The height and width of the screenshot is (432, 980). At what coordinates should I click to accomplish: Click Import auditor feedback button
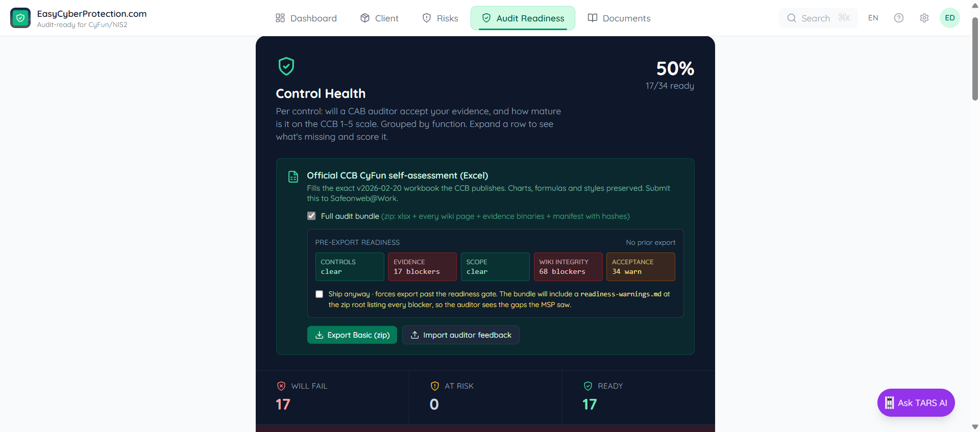[x=461, y=335]
